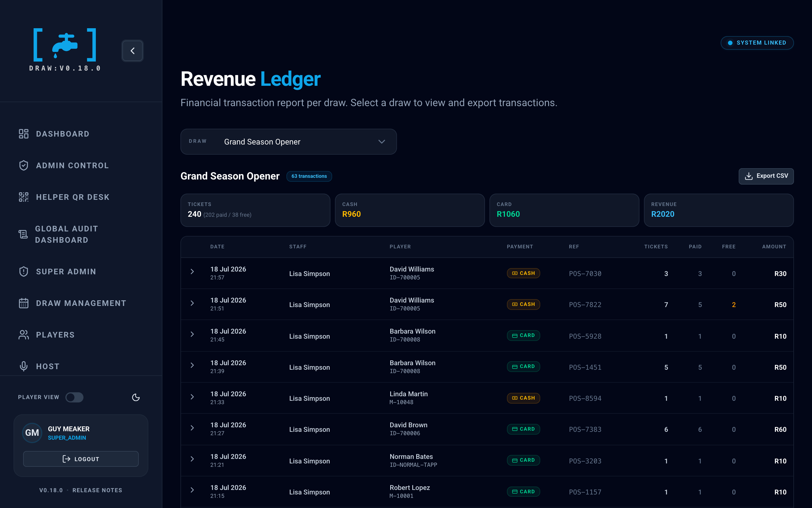Click the faucet logo icon

[x=65, y=45]
